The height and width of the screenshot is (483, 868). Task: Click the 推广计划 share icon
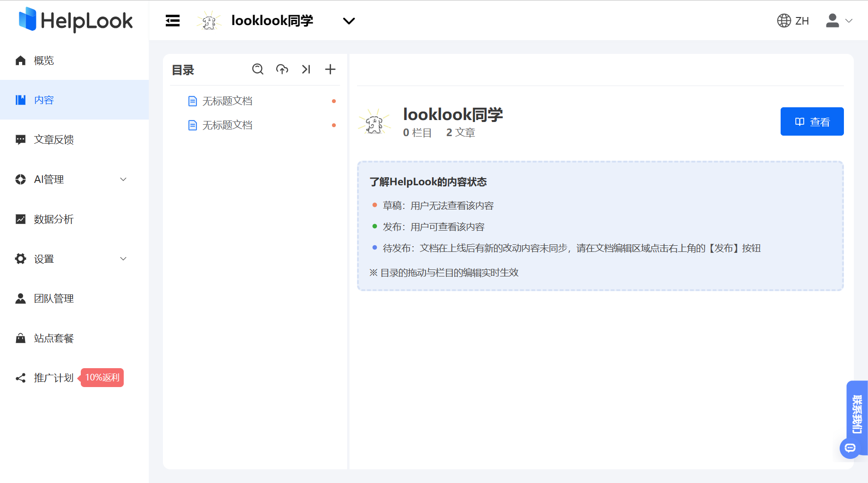(x=20, y=378)
